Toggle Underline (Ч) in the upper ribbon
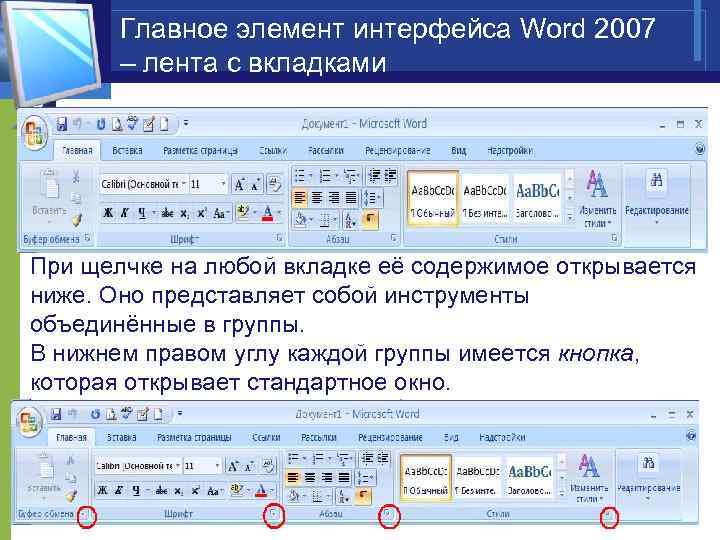Image resolution: width=720 pixels, height=540 pixels. [x=142, y=213]
